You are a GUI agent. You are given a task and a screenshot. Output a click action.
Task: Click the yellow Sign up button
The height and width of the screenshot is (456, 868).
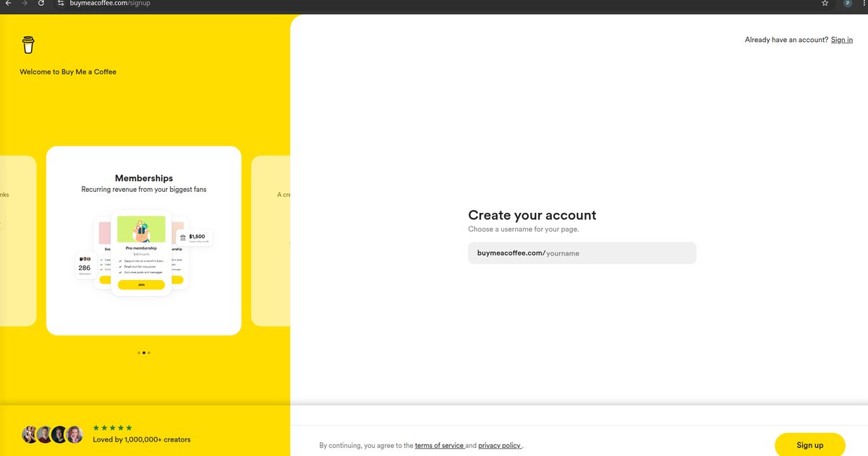pos(810,445)
